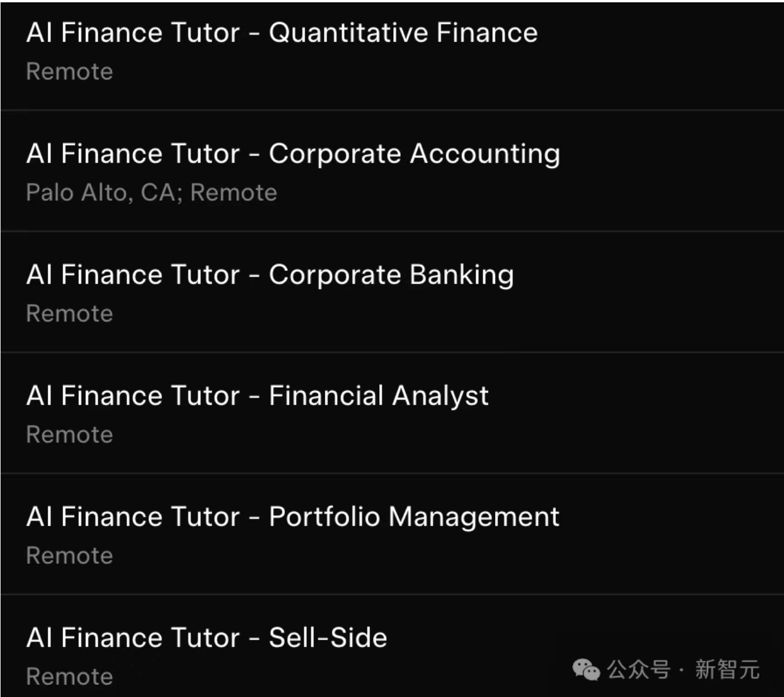
Task: Click the Remote label under Financial Analyst
Action: click(x=69, y=435)
